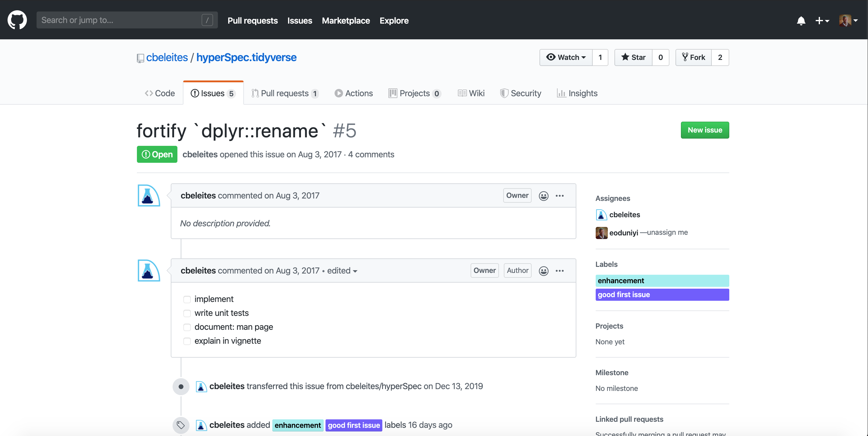Open the Wiki tab
The width and height of the screenshot is (868, 436).
(x=471, y=93)
